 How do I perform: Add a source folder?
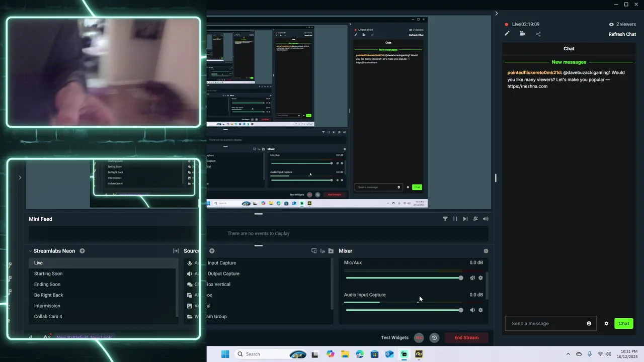pyautogui.click(x=331, y=251)
